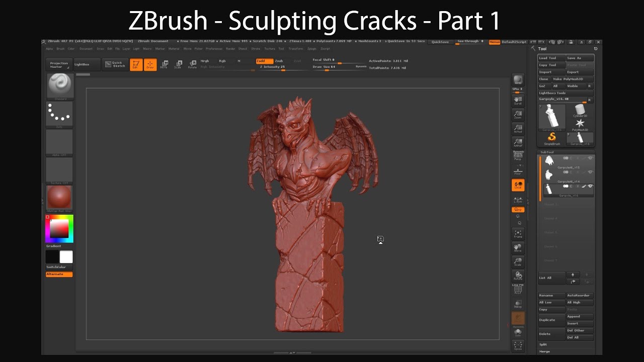Click the Append button
This screenshot has height=362, width=644.
click(580, 316)
